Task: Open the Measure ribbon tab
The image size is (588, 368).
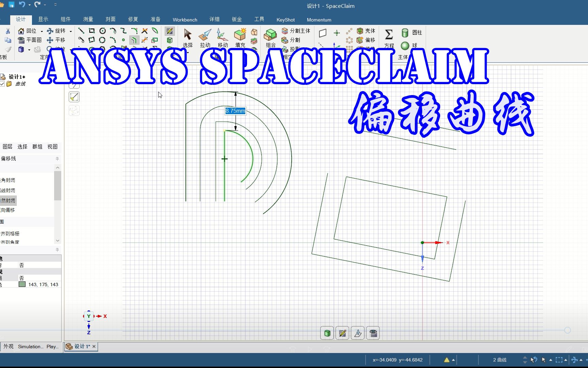Action: coord(88,19)
